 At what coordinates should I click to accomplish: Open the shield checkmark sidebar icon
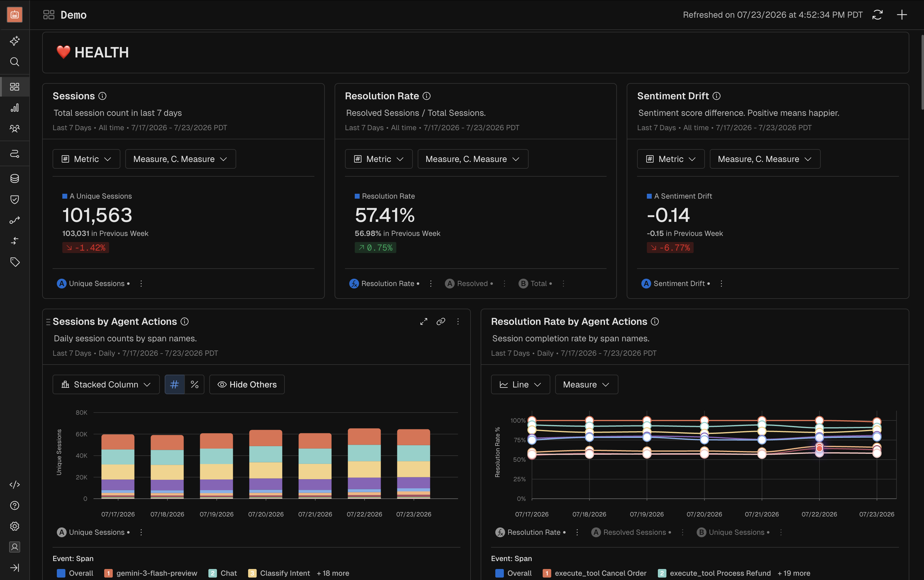[15, 200]
